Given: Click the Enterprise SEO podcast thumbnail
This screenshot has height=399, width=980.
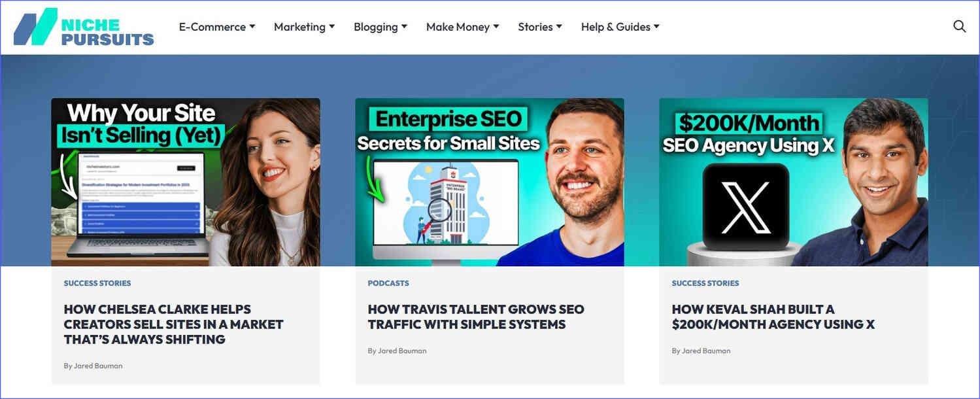Looking at the screenshot, I should (489, 182).
